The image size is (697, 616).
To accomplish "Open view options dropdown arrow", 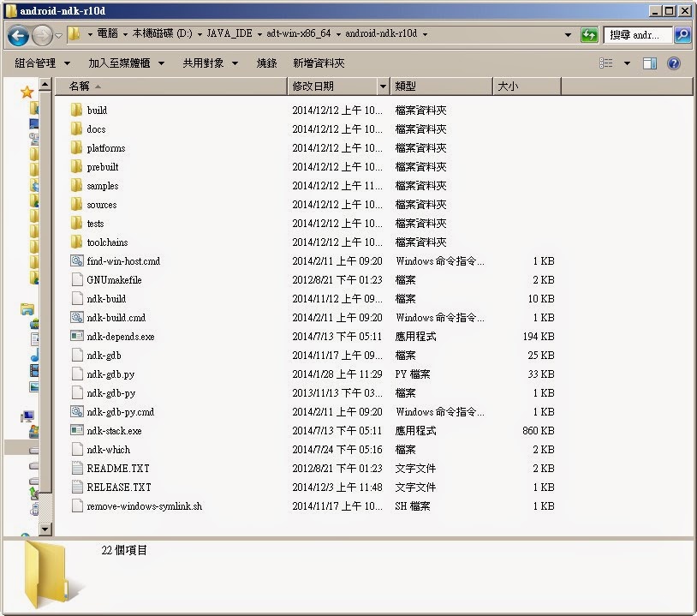I will tap(627, 63).
